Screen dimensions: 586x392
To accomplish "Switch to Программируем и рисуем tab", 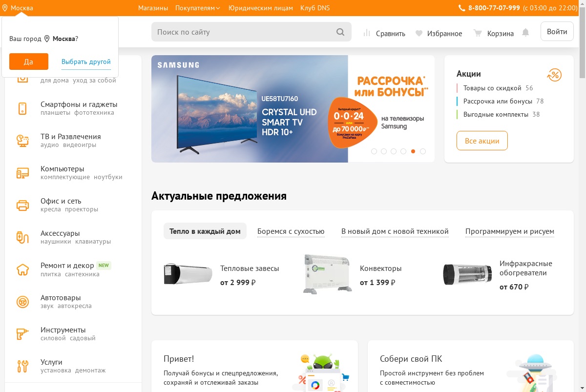I will point(510,231).
